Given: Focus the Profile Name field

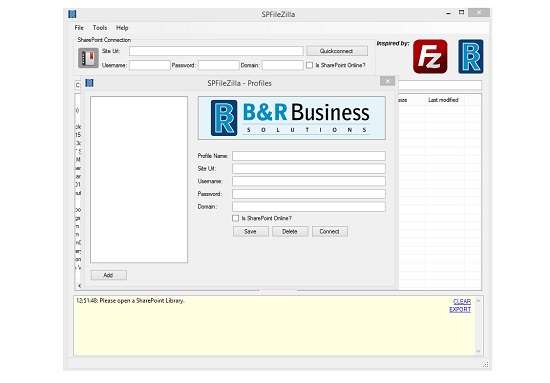Looking at the screenshot, I should 309,156.
